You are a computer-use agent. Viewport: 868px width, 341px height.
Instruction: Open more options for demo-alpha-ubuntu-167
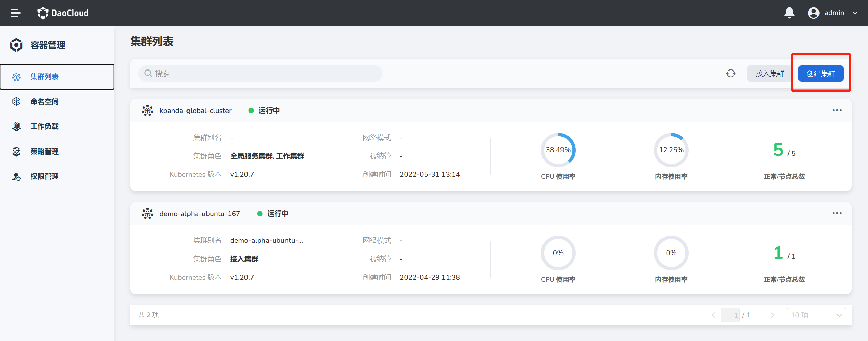(837, 213)
